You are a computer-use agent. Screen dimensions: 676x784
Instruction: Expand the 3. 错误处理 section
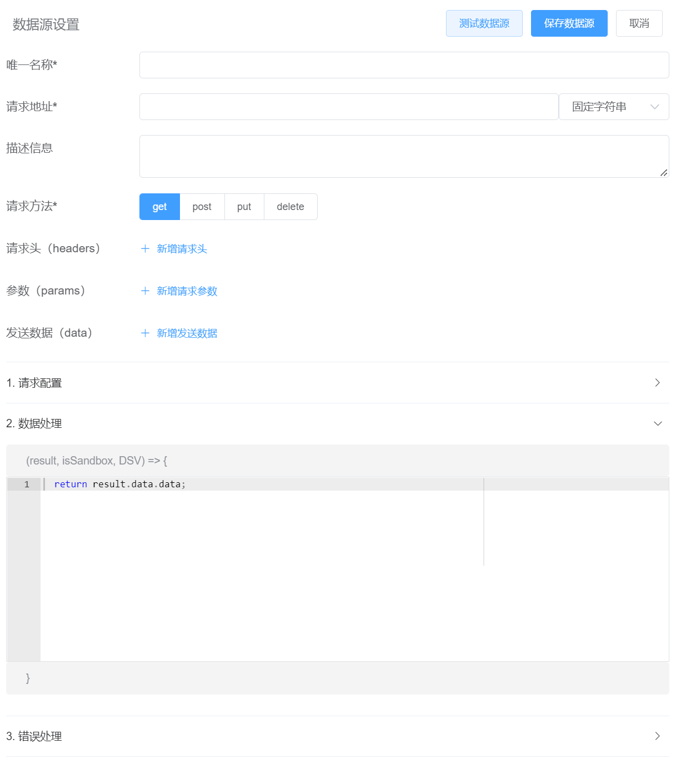[338, 736]
